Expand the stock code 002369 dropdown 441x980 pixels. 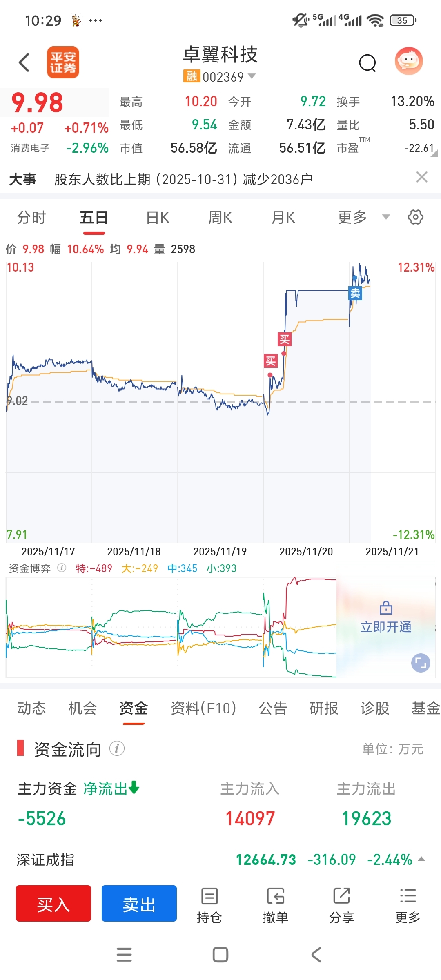pos(252,76)
